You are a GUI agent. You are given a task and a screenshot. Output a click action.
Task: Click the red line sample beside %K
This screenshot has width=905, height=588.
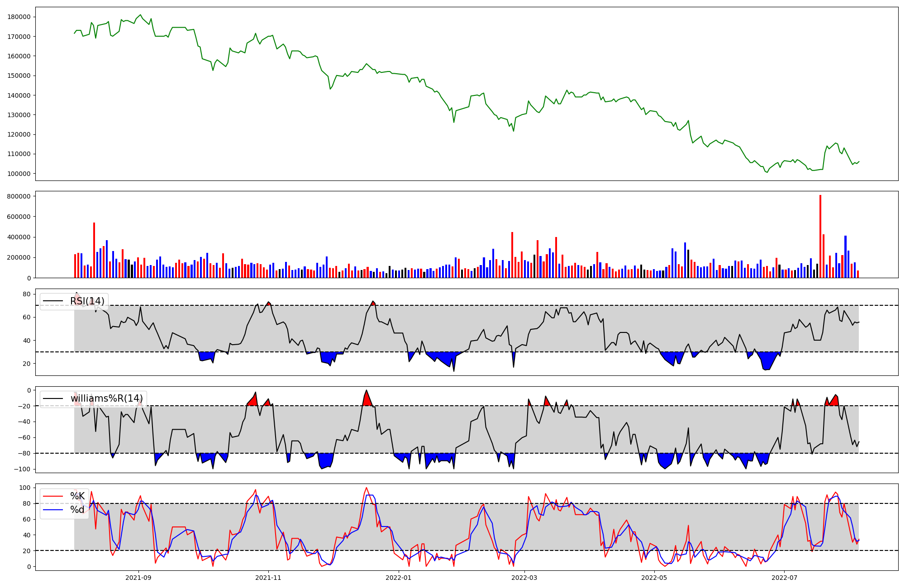52,496
